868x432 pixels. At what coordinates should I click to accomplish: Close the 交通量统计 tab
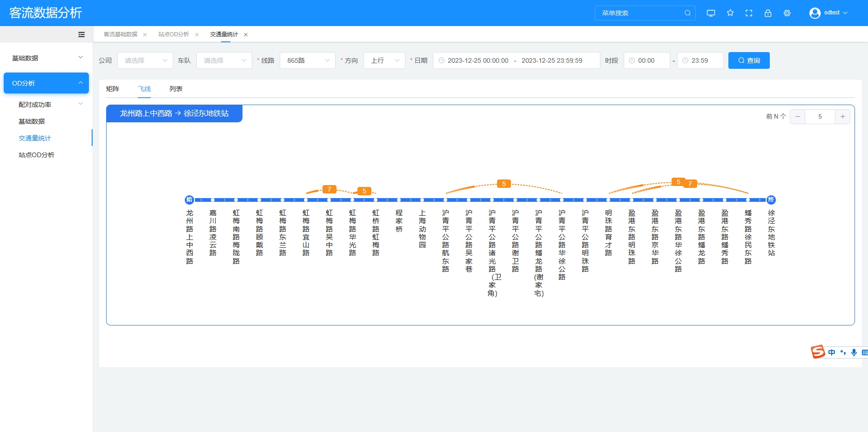(x=246, y=34)
